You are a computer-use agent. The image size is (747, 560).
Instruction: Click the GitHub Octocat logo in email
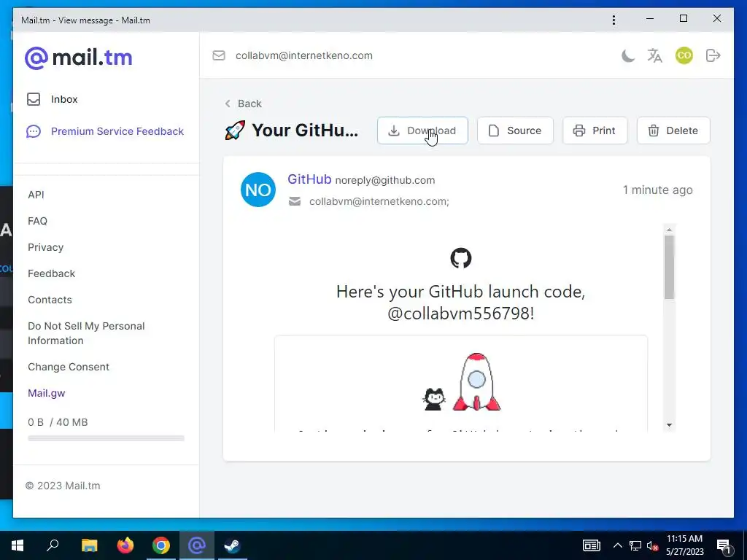pos(461,258)
